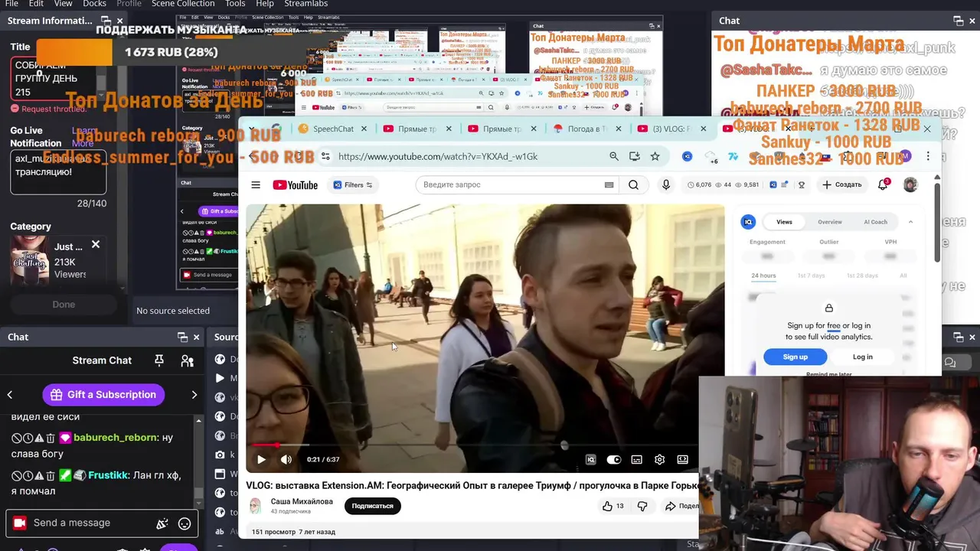Image resolution: width=980 pixels, height=551 pixels.
Task: Click the browser zoom magnifier icon
Action: coord(613,156)
